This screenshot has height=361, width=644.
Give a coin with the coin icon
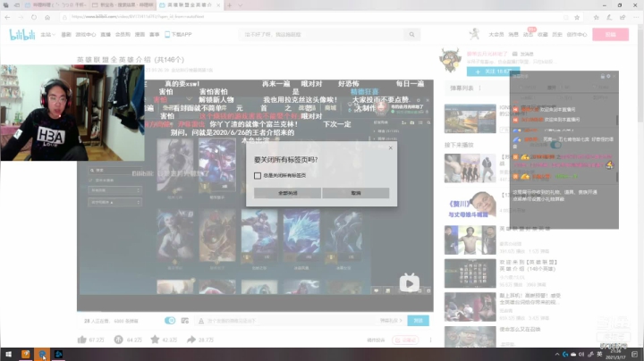tap(118, 340)
